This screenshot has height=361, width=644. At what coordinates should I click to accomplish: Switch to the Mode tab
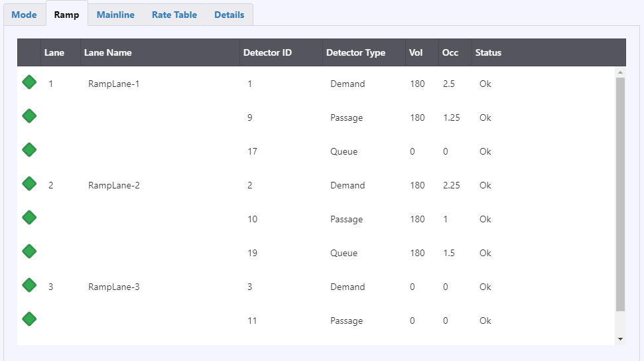click(25, 15)
